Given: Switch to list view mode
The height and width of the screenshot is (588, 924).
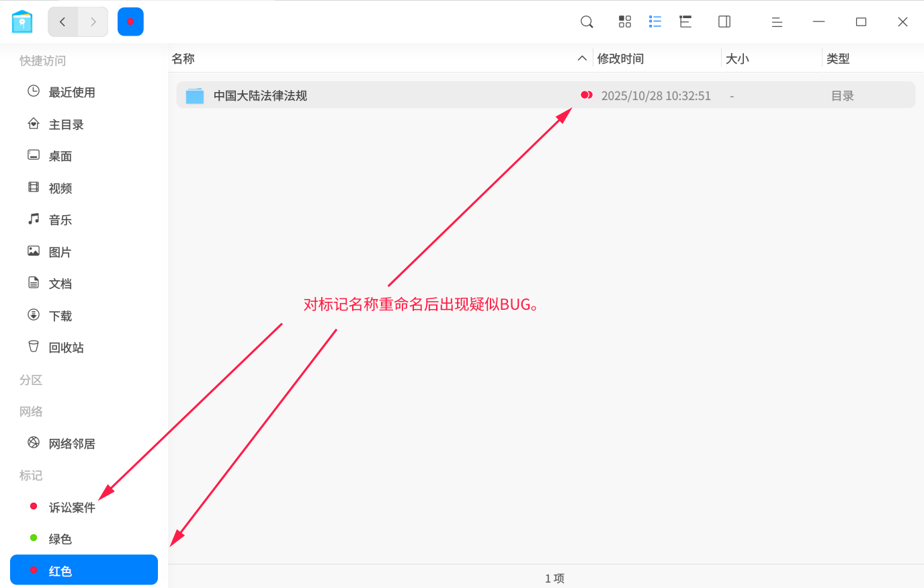Looking at the screenshot, I should click(x=655, y=22).
